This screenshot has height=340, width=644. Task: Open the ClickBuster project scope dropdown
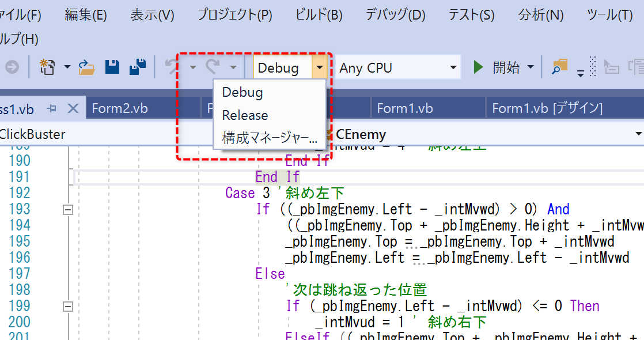(x=107, y=134)
